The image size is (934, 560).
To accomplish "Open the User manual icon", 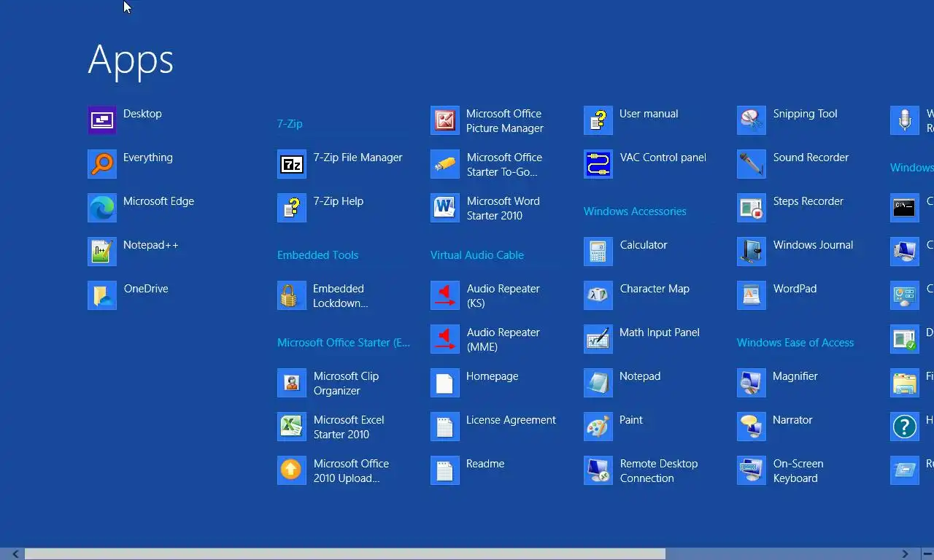I will 598,120.
